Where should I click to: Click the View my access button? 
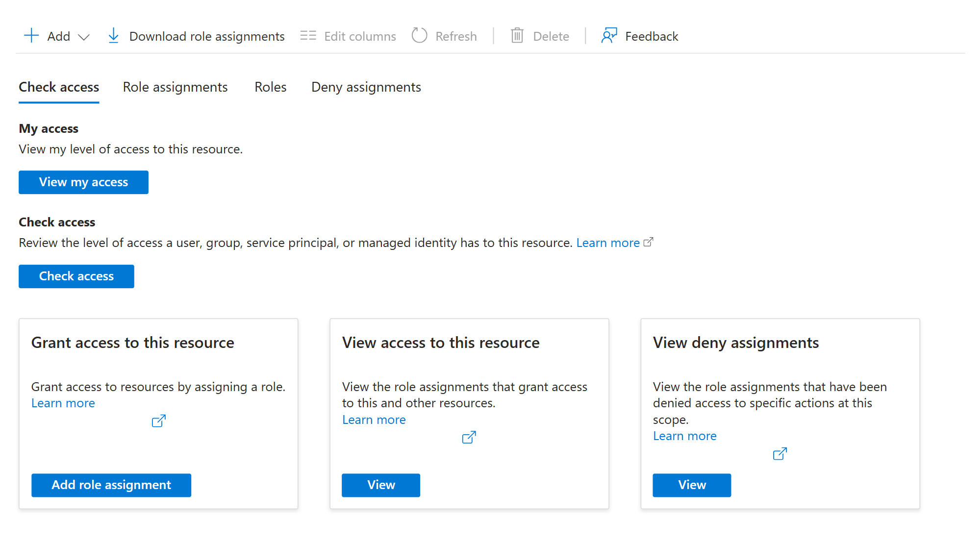click(83, 182)
